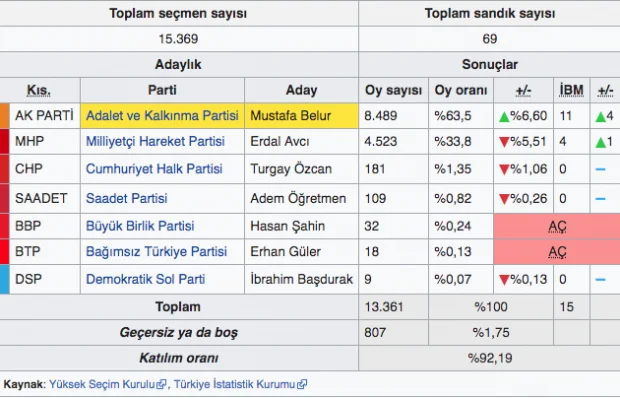Click the Mustafa Belur highlighted candidate cell

(x=301, y=115)
